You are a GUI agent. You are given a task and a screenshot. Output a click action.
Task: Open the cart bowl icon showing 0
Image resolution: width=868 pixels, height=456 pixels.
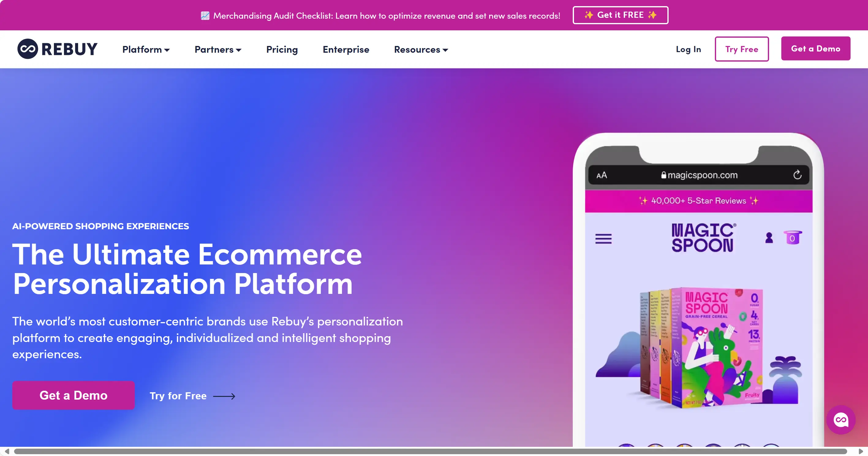pos(793,237)
